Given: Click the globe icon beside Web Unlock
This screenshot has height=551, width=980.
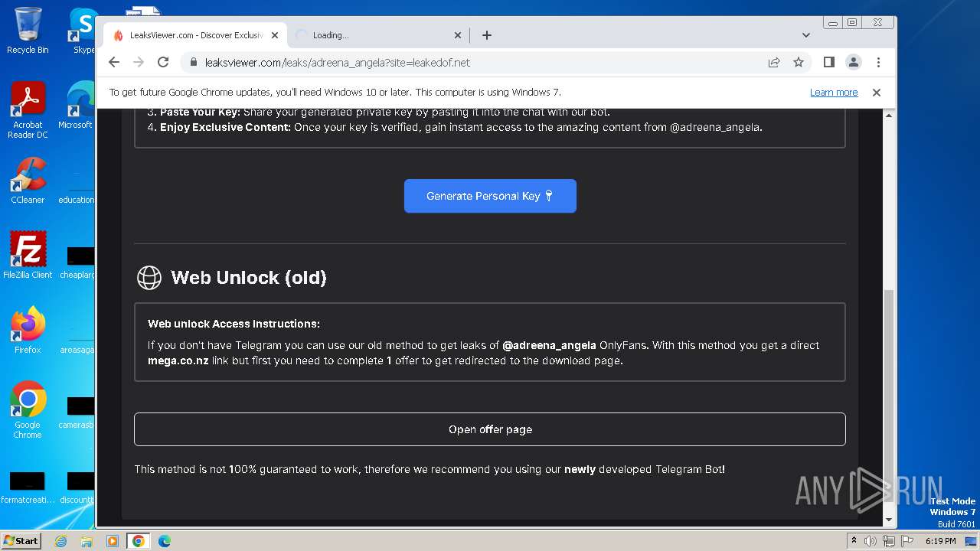Looking at the screenshot, I should (x=149, y=277).
